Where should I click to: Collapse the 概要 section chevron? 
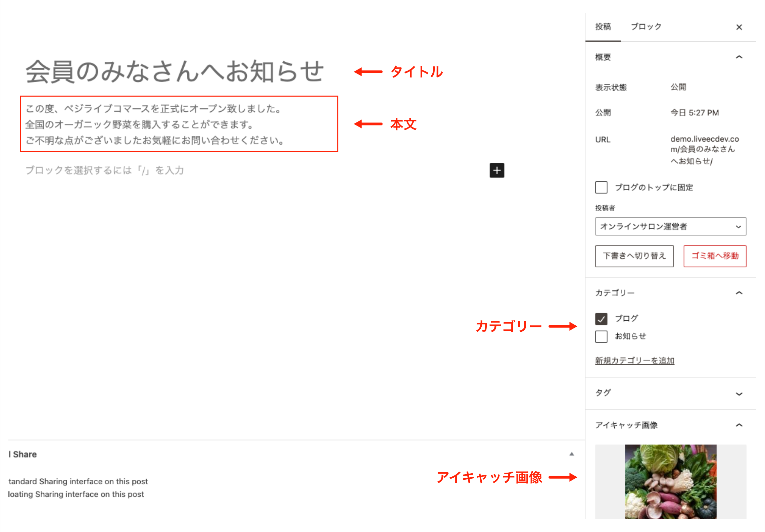coord(739,57)
